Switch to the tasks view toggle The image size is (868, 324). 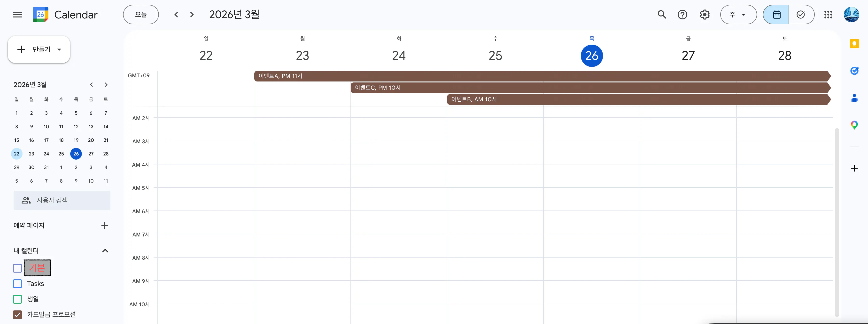pos(801,15)
